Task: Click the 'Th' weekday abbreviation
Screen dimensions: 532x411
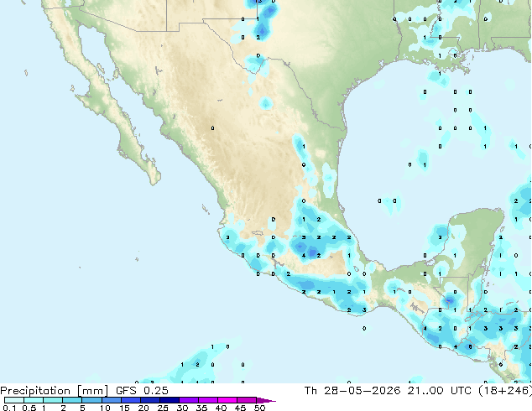Action: 310,391
